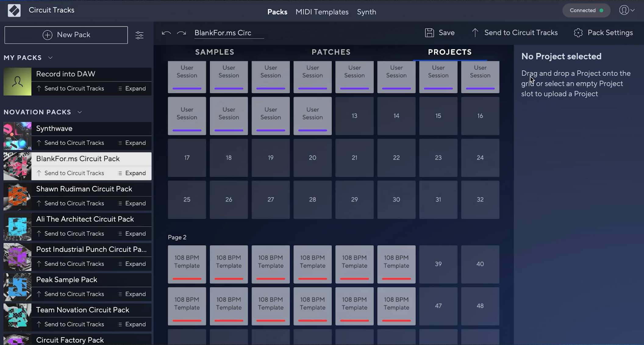Select the Circuit Factory Pack title
The image size is (644, 345).
click(70, 340)
